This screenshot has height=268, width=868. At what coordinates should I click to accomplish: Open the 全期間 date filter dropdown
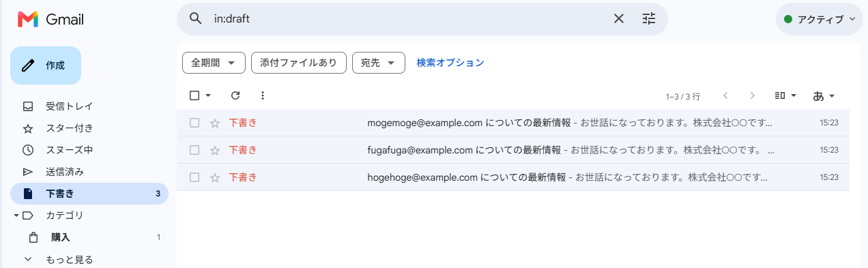coord(214,63)
